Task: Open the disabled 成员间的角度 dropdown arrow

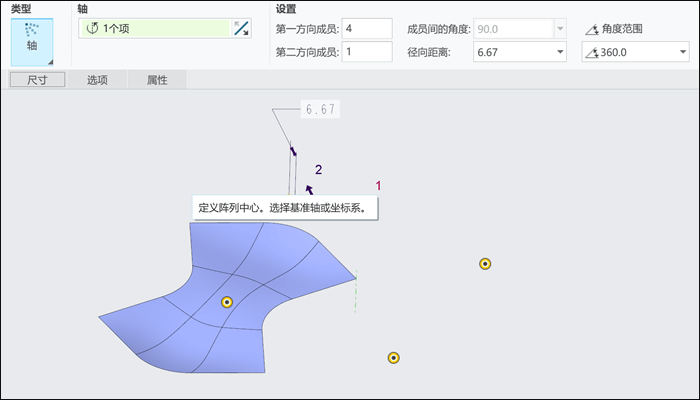Action: pos(560,29)
